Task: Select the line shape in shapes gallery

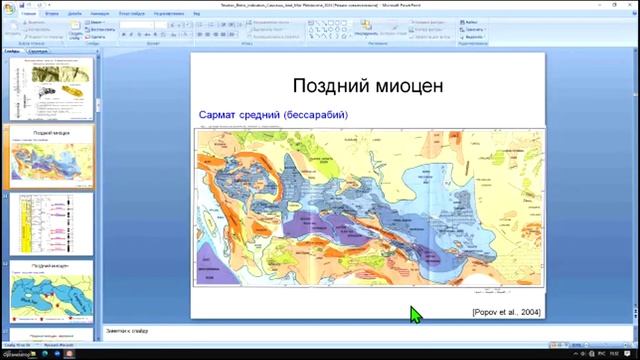Action: (x=318, y=23)
